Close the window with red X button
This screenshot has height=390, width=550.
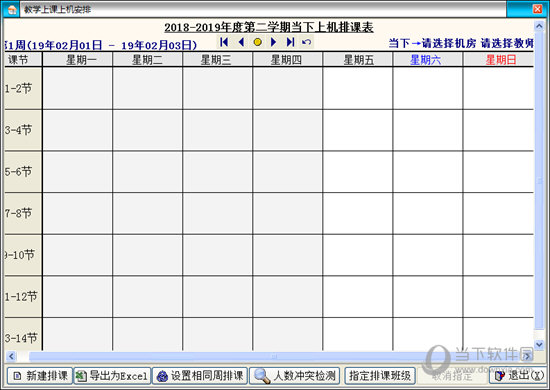tap(537, 9)
